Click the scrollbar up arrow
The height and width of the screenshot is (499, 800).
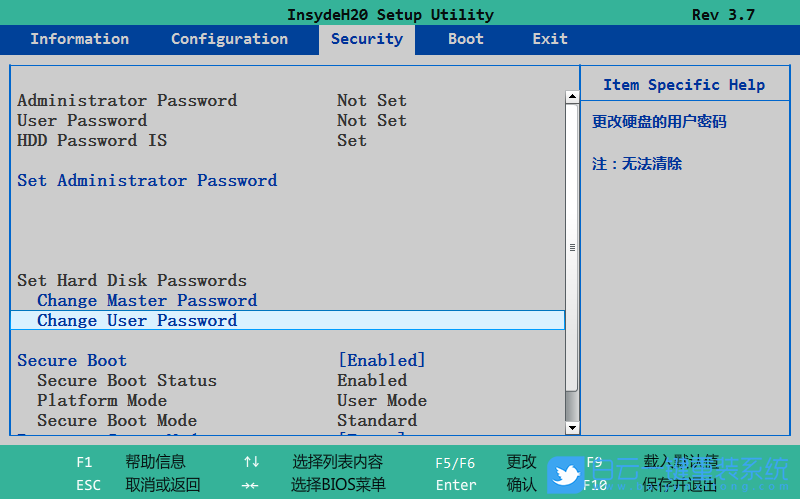[572, 98]
